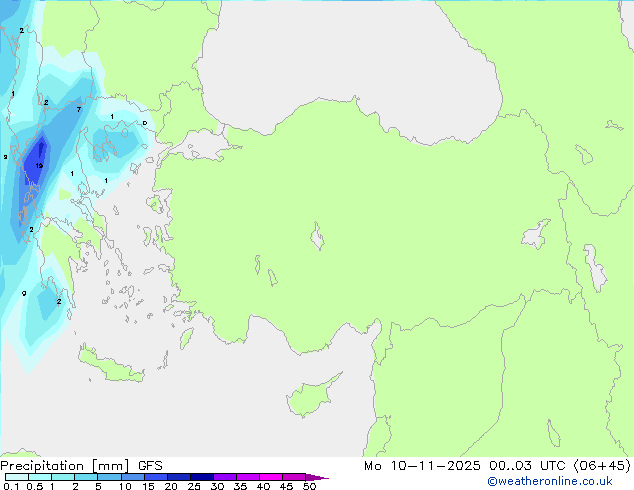The image size is (634, 490).
Task: Click the date text 'Mo 10-11-2025'
Action: point(422,466)
